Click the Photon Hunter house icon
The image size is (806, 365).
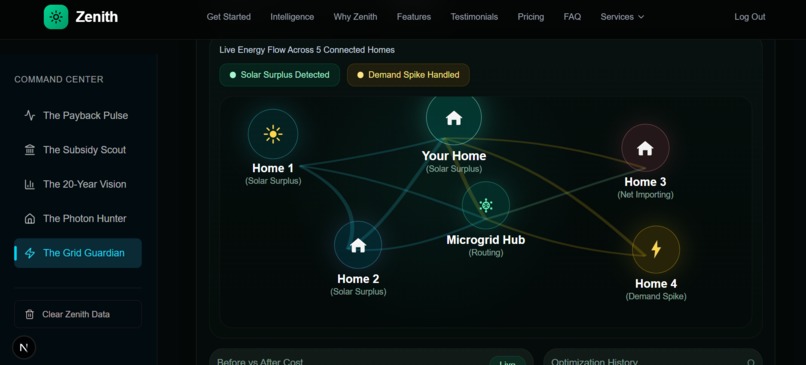coord(30,218)
